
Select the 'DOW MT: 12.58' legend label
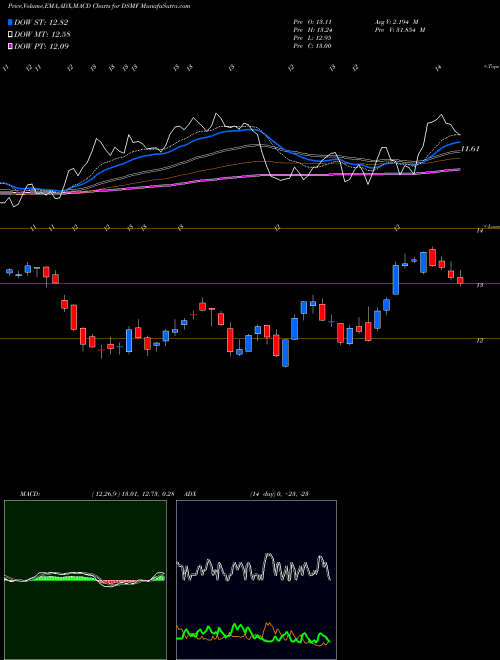click(42, 34)
